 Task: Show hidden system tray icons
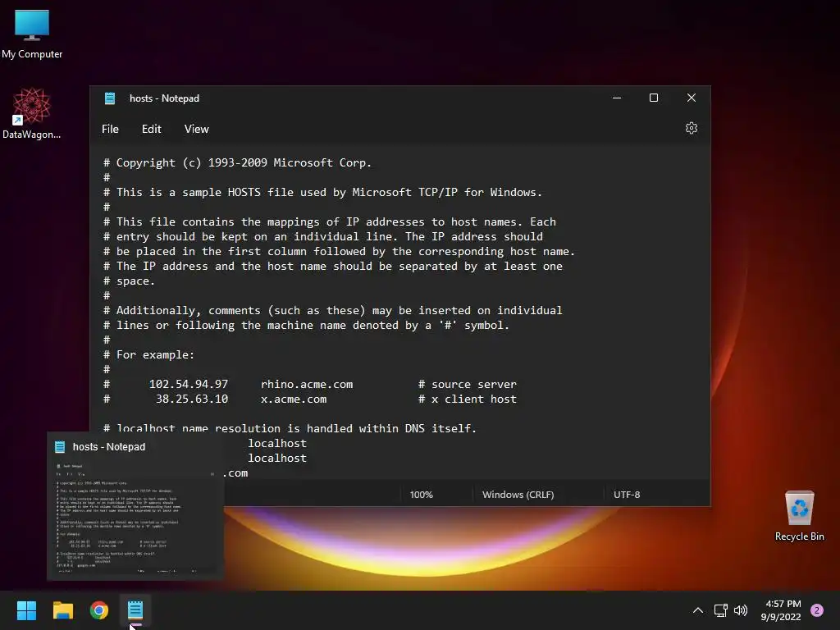(x=698, y=610)
